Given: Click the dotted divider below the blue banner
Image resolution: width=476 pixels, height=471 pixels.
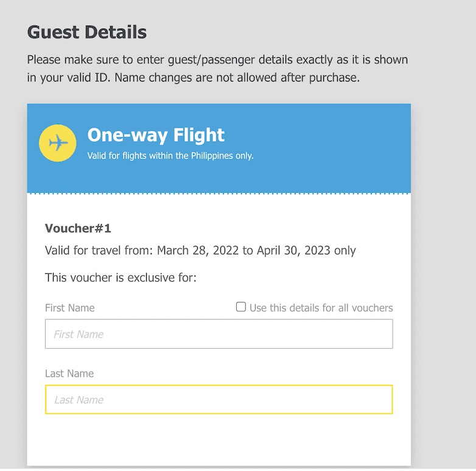Looking at the screenshot, I should point(219,194).
